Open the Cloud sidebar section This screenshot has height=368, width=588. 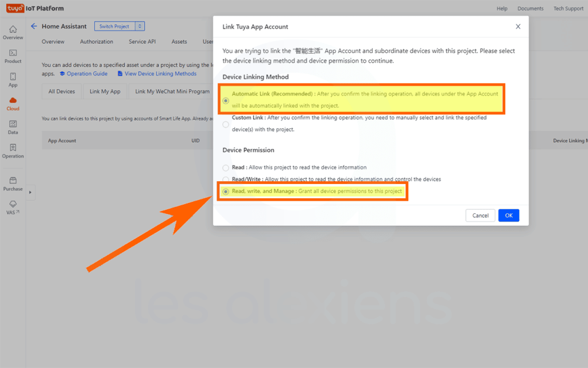[x=13, y=103]
